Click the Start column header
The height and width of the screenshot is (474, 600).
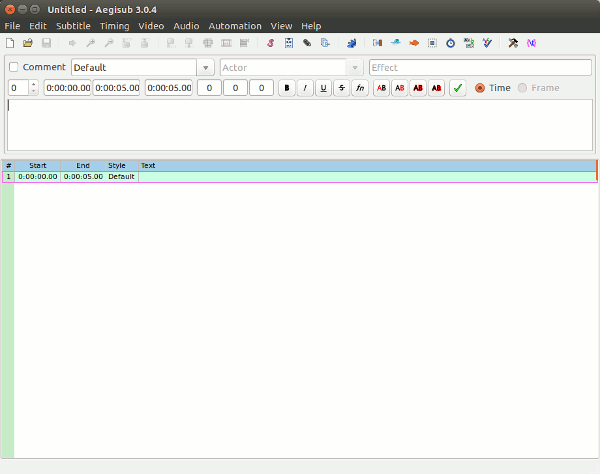click(38, 166)
